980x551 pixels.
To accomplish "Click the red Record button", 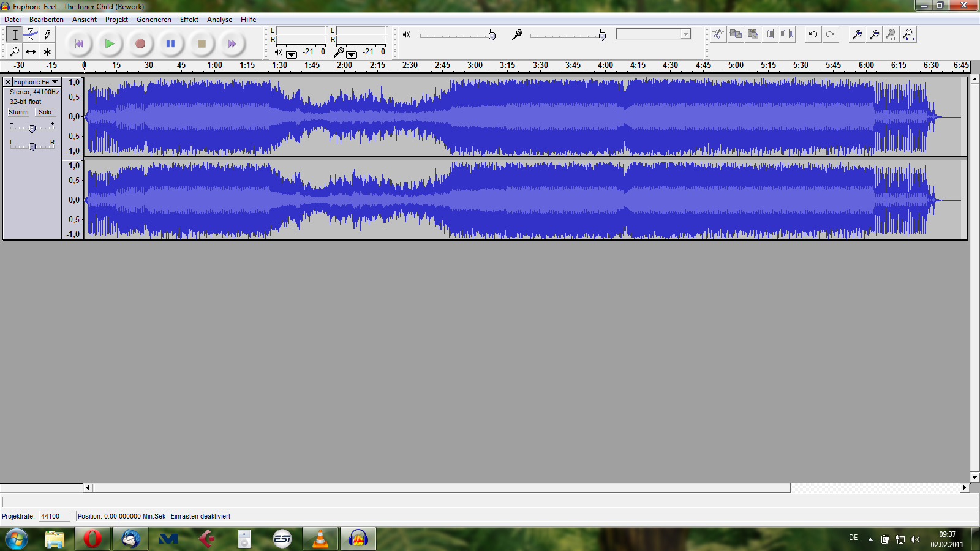I will coord(140,43).
